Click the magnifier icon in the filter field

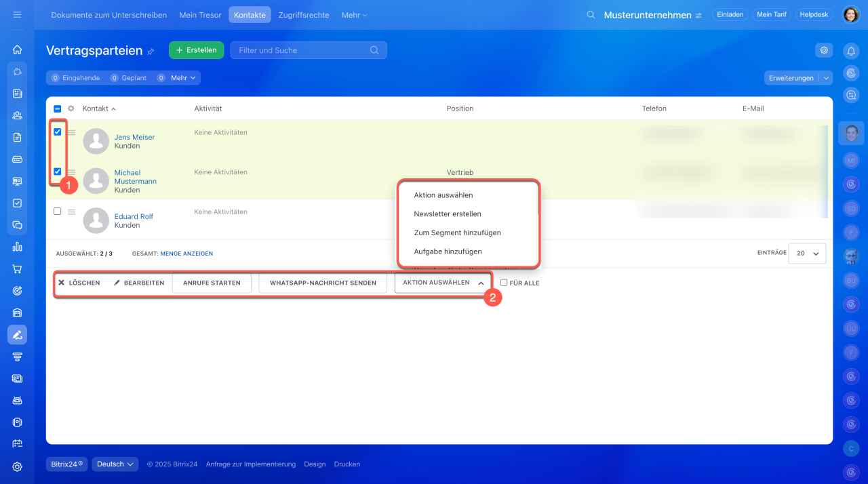[x=374, y=50]
